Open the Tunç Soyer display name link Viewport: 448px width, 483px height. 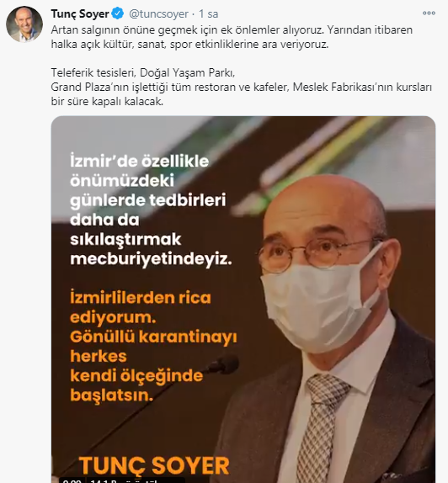pyautogui.click(x=80, y=13)
